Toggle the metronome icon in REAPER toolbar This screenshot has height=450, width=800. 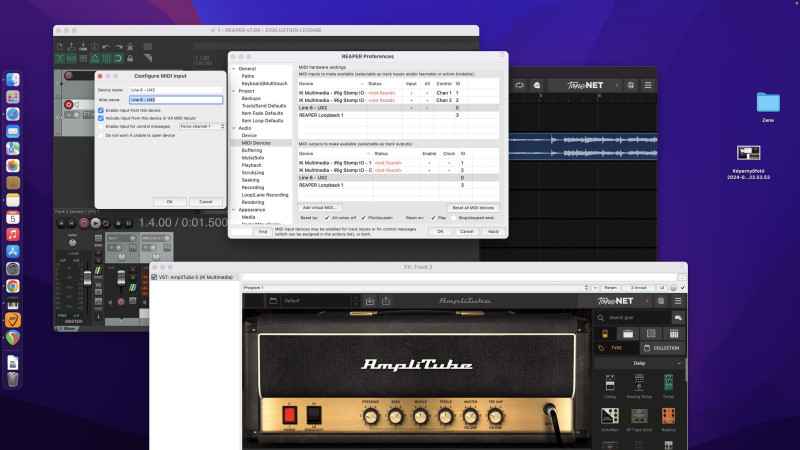point(130,47)
